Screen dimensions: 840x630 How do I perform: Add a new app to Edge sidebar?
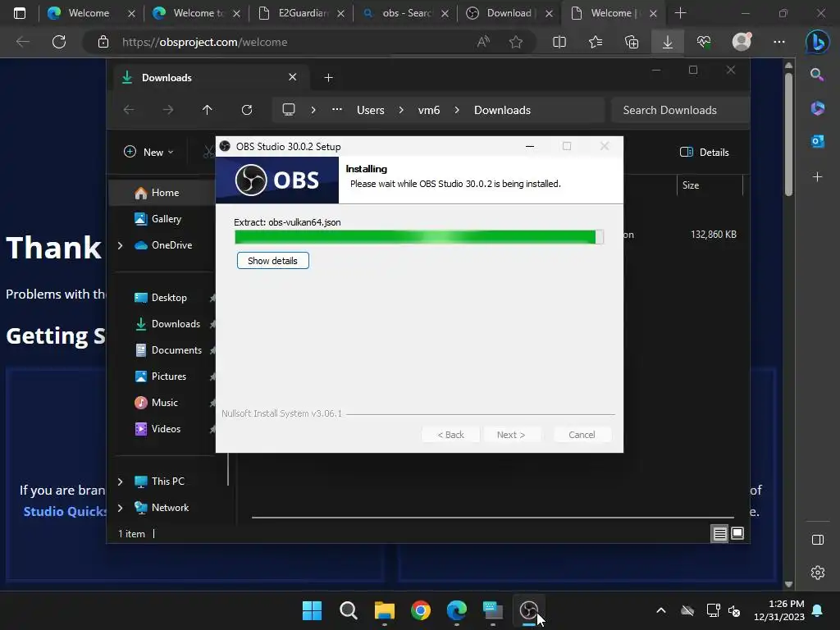point(818,177)
